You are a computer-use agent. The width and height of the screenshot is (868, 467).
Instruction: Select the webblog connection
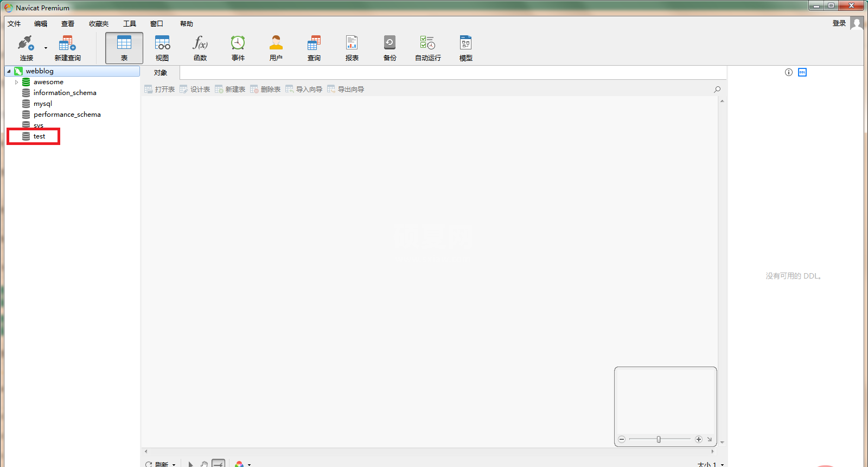pyautogui.click(x=73, y=71)
